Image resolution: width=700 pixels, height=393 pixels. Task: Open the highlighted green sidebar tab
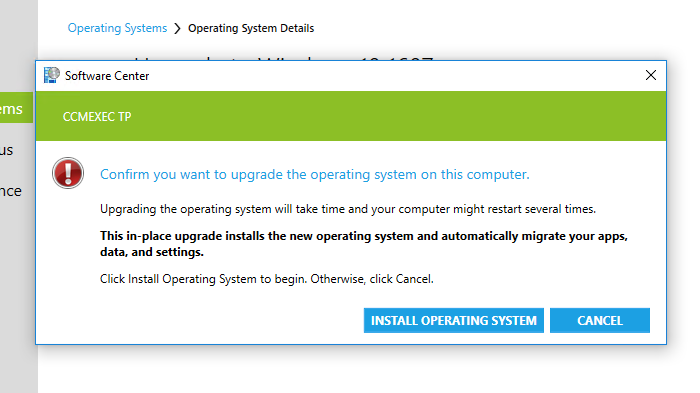16,108
